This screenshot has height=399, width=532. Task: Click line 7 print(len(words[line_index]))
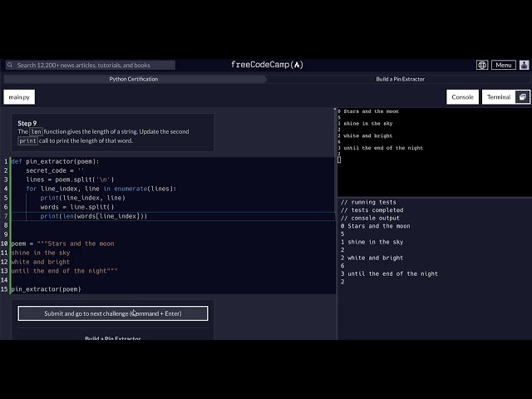(x=94, y=216)
